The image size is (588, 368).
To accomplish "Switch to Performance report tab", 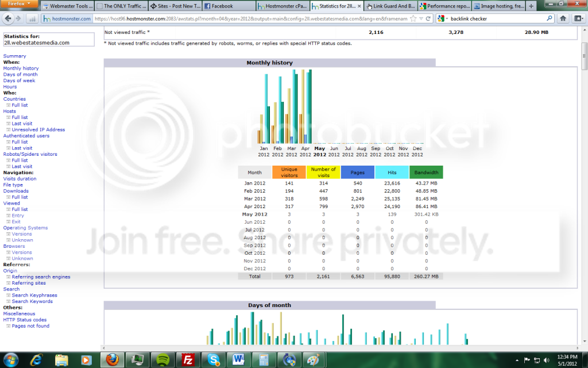I will point(445,6).
